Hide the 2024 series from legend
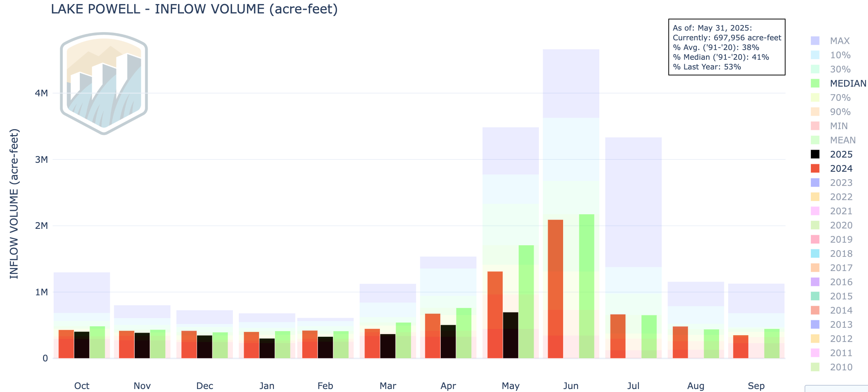The image size is (868, 392). pos(841,168)
